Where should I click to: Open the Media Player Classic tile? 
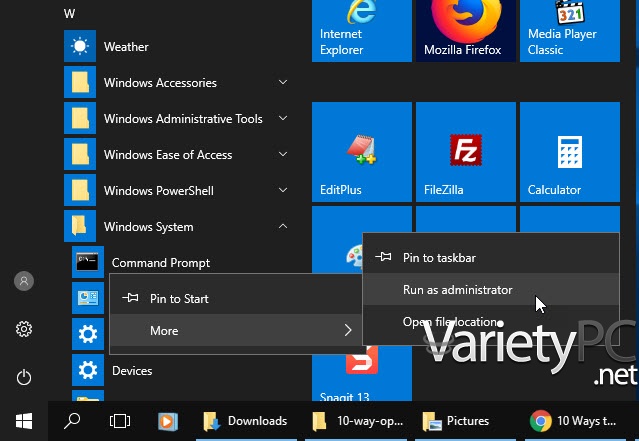tap(570, 31)
